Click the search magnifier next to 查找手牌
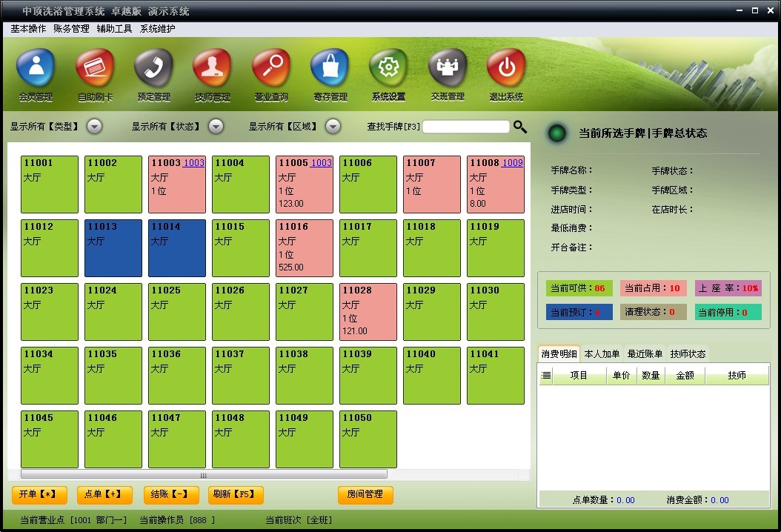This screenshot has width=781, height=532. pos(520,127)
